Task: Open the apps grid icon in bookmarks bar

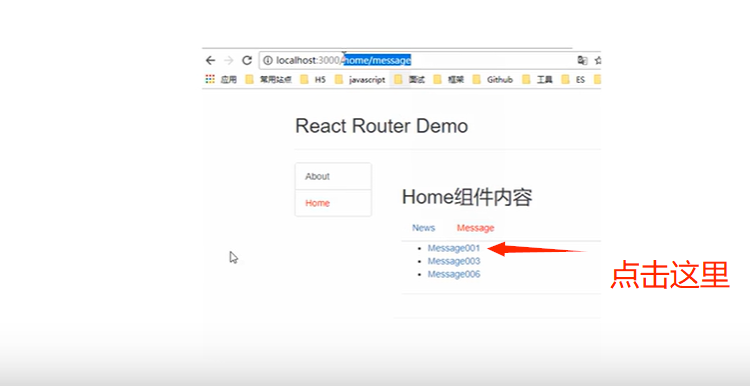Action: pos(210,79)
